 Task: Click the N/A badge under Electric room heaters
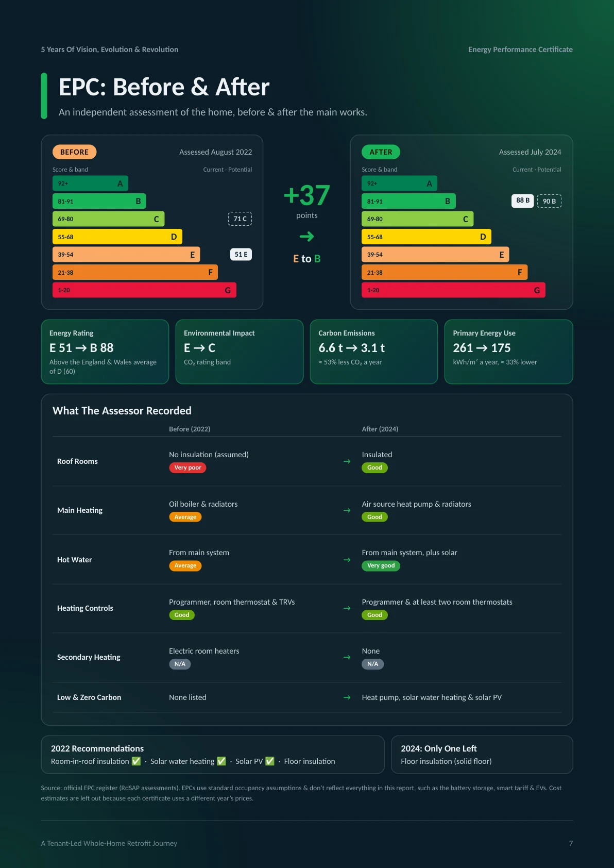(x=180, y=664)
